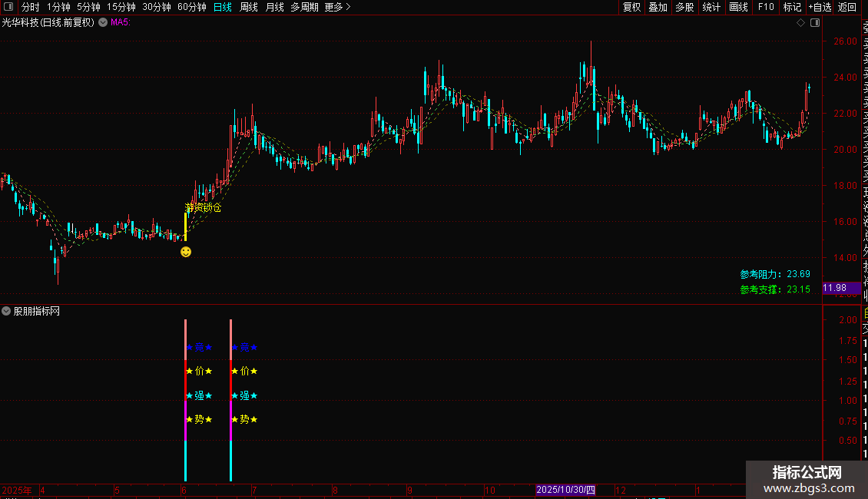Image resolution: width=868 pixels, height=499 pixels.
Task: Open 画线 drawing tools
Action: 738,7
